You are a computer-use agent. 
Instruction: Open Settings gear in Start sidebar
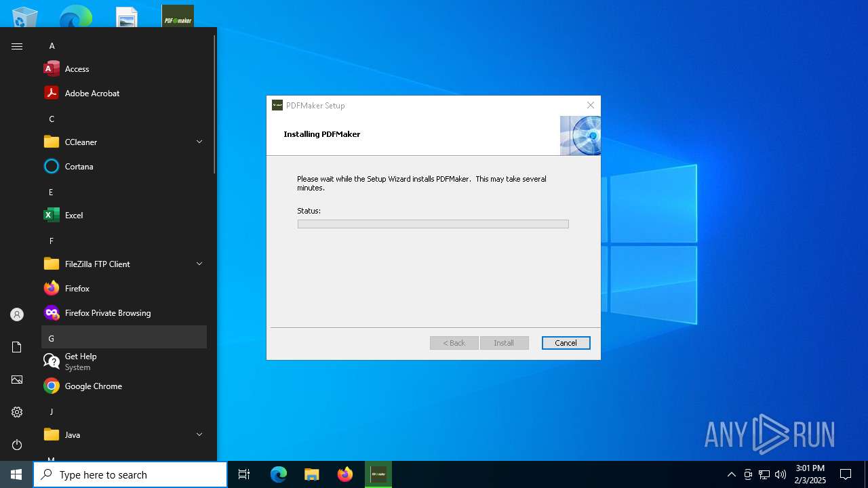(x=17, y=412)
